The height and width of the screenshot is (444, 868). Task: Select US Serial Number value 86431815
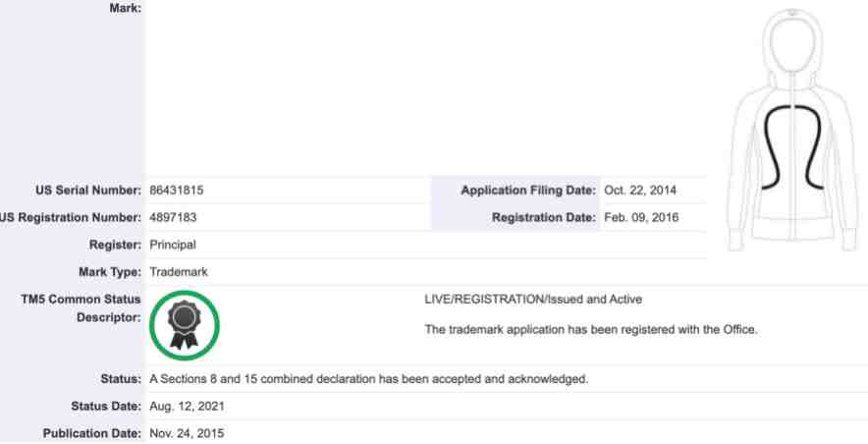click(177, 191)
